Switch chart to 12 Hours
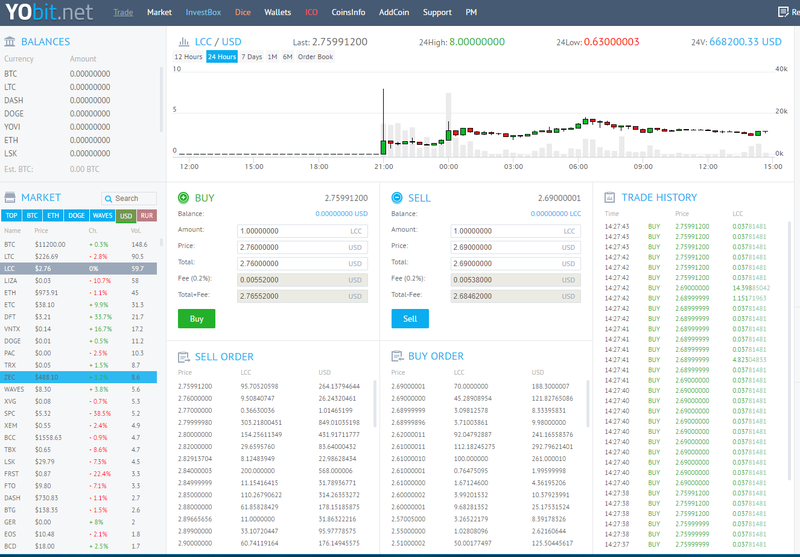The height and width of the screenshot is (557, 800). coord(188,57)
